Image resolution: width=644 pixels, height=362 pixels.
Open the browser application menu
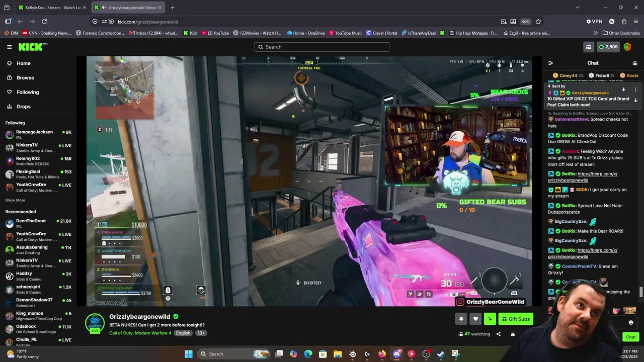[636, 22]
